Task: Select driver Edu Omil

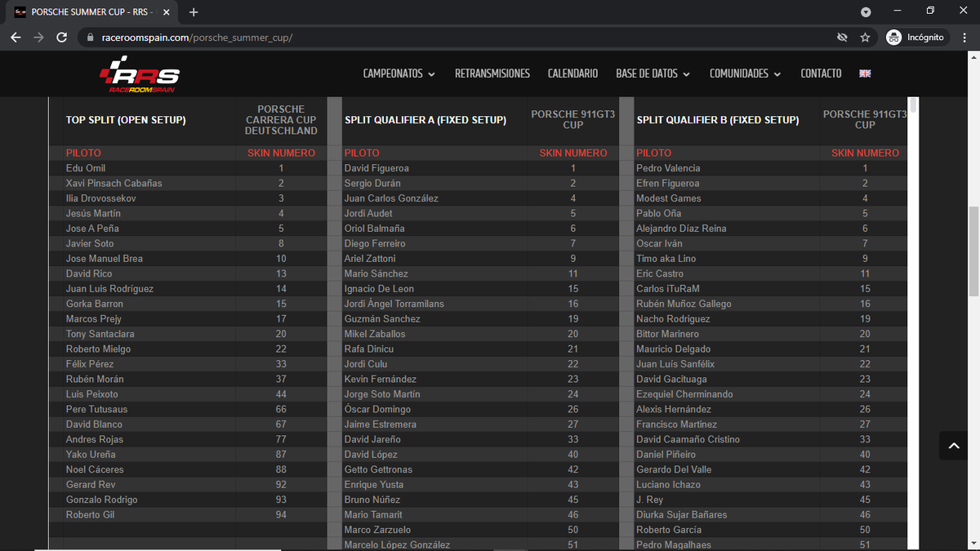Action: click(86, 168)
